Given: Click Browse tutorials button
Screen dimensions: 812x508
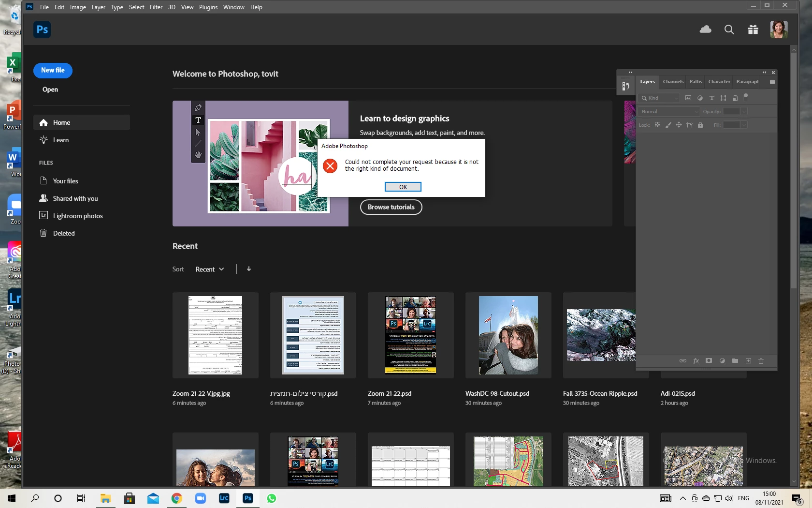Looking at the screenshot, I should [391, 207].
